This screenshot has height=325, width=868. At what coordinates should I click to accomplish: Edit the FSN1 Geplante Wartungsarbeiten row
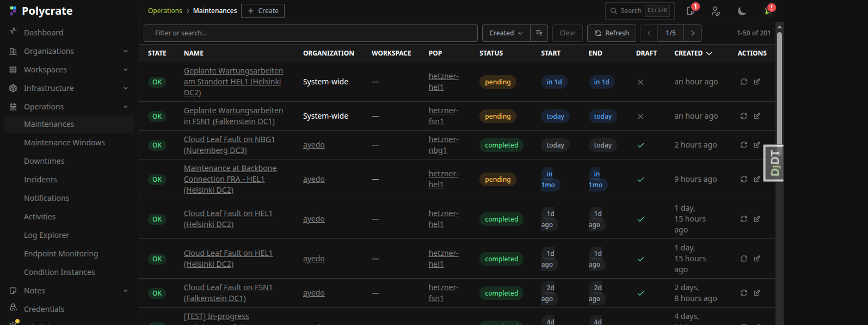pos(757,116)
